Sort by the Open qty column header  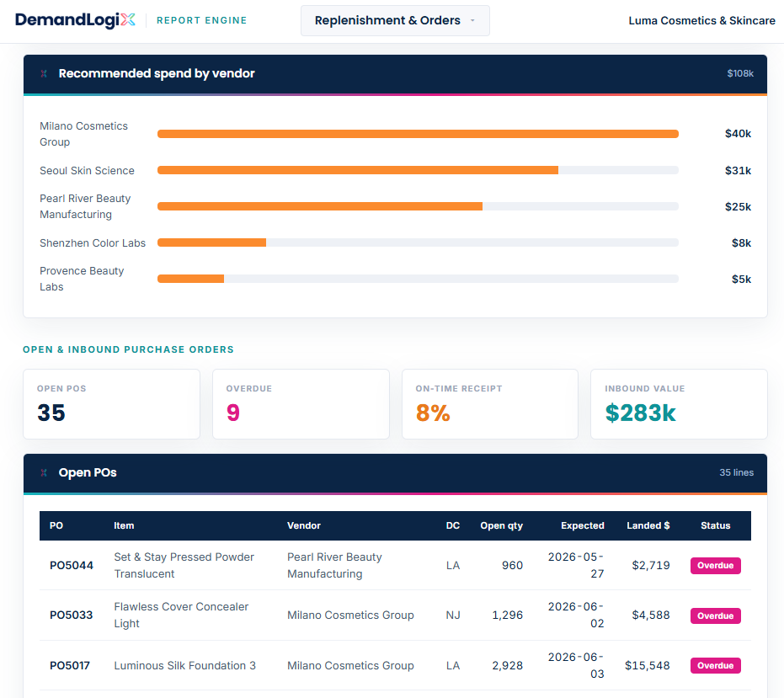pyautogui.click(x=502, y=525)
